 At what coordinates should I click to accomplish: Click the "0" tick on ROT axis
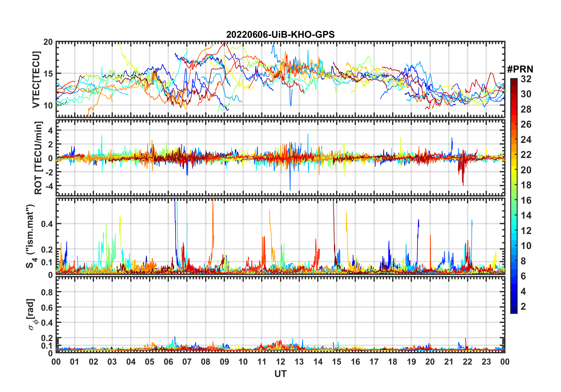point(50,158)
